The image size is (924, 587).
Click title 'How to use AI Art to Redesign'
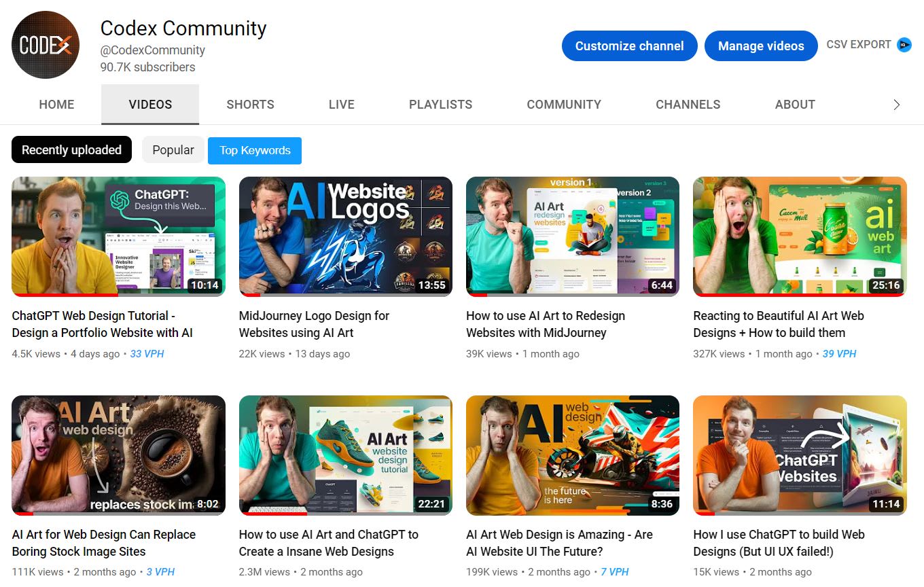(546, 324)
